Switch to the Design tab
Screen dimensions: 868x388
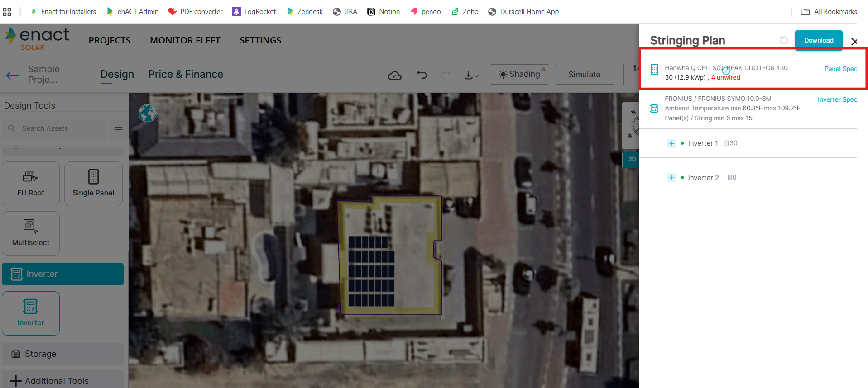coord(117,74)
